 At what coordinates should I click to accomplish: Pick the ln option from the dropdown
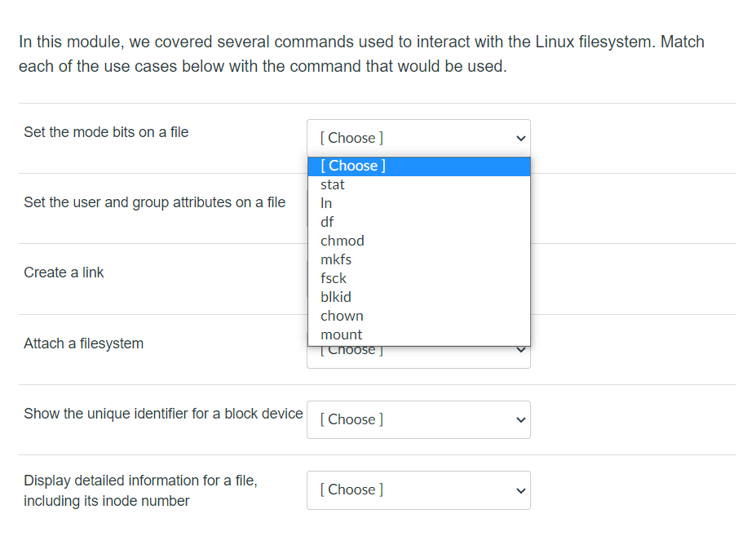[326, 203]
